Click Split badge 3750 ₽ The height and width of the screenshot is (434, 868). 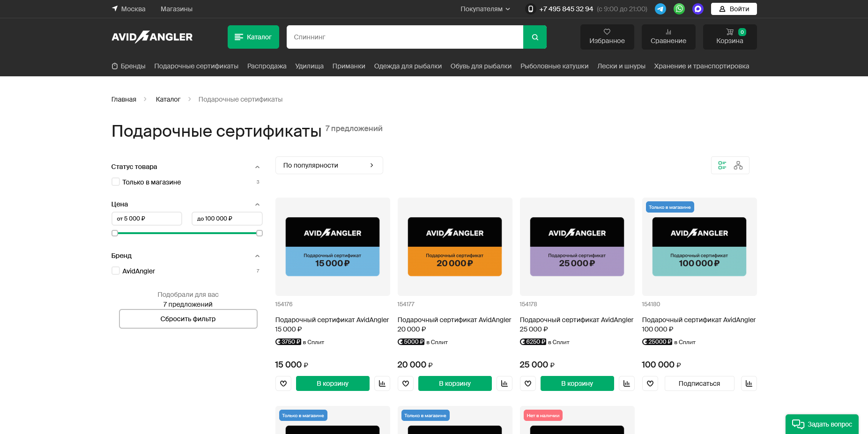coord(288,342)
